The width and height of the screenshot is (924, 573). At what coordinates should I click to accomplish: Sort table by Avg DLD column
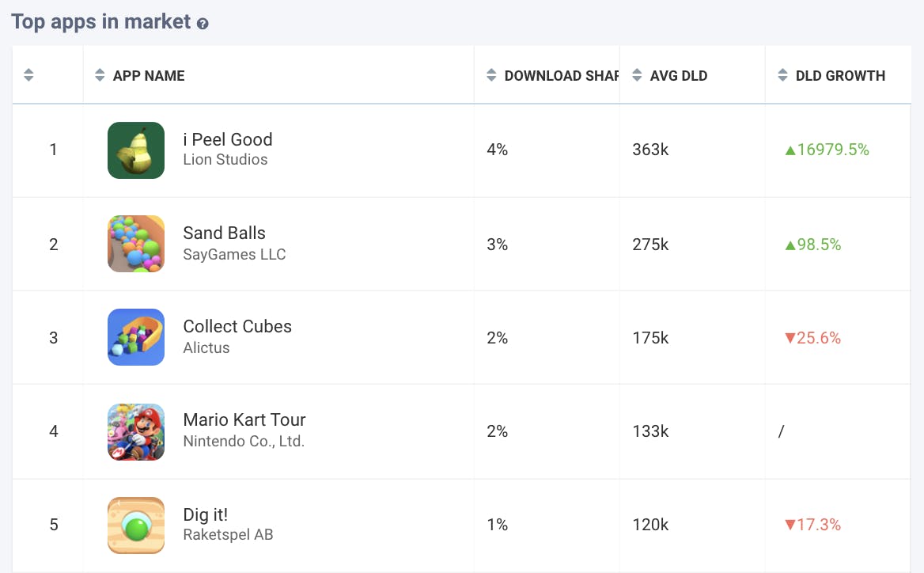[x=637, y=76]
